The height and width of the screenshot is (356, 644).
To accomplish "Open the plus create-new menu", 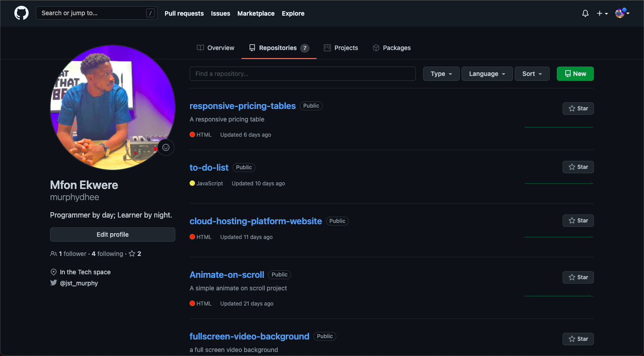I will click(x=602, y=13).
